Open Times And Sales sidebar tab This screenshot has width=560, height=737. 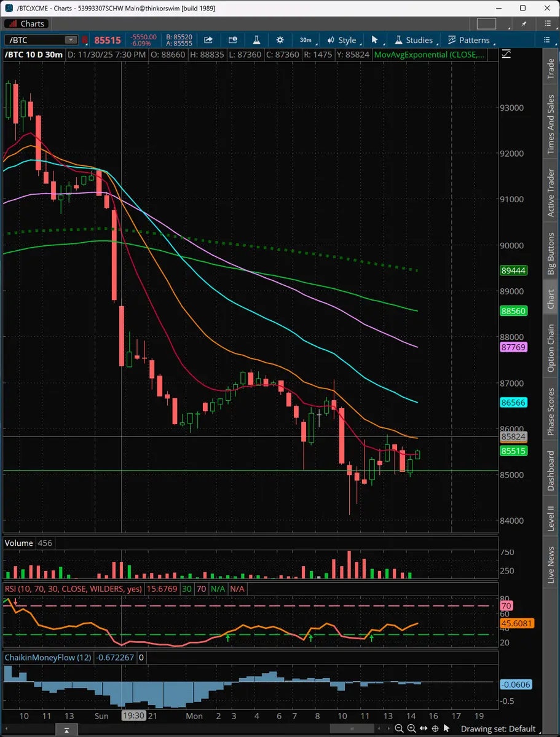551,125
